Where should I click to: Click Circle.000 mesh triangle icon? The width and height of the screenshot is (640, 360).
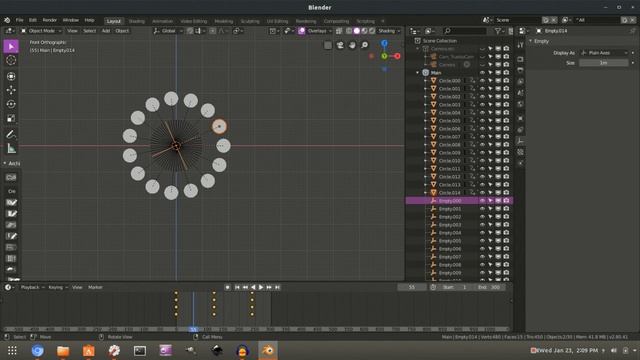[433, 81]
